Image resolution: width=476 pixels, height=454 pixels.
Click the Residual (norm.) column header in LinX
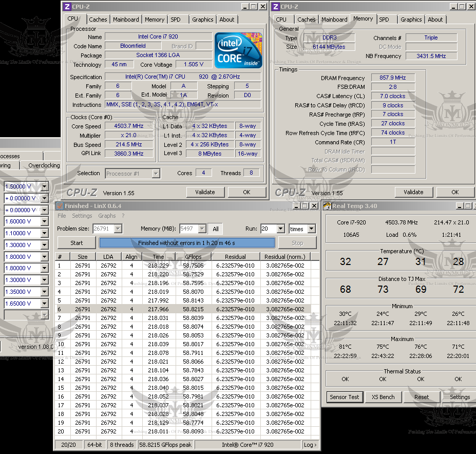pyautogui.click(x=285, y=257)
